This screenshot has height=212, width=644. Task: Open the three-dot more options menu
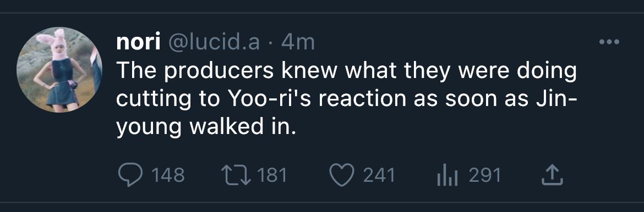coord(609,41)
